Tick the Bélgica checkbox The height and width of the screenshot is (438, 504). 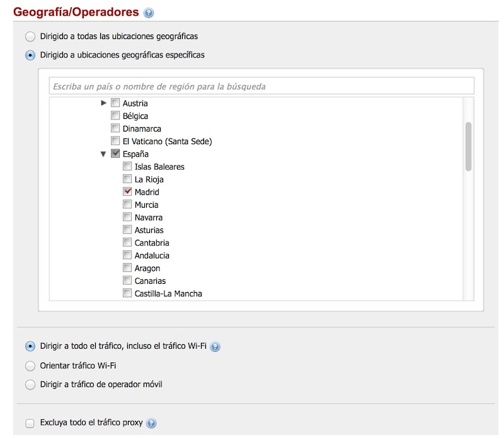click(x=115, y=116)
